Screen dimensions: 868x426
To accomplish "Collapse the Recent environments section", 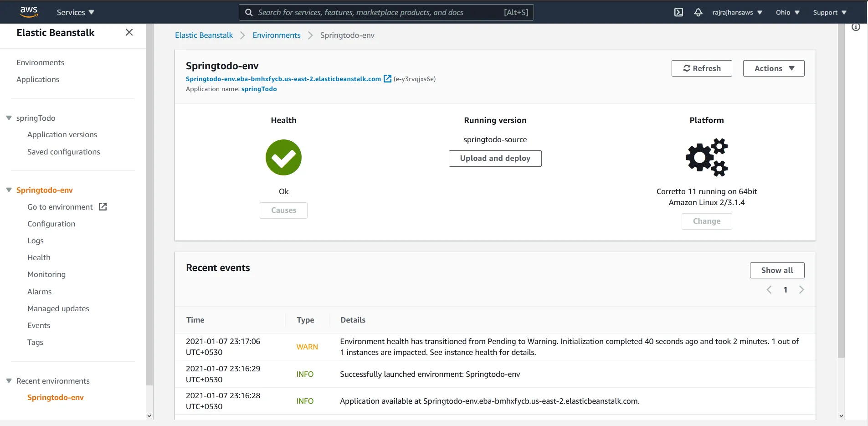I will pyautogui.click(x=8, y=380).
